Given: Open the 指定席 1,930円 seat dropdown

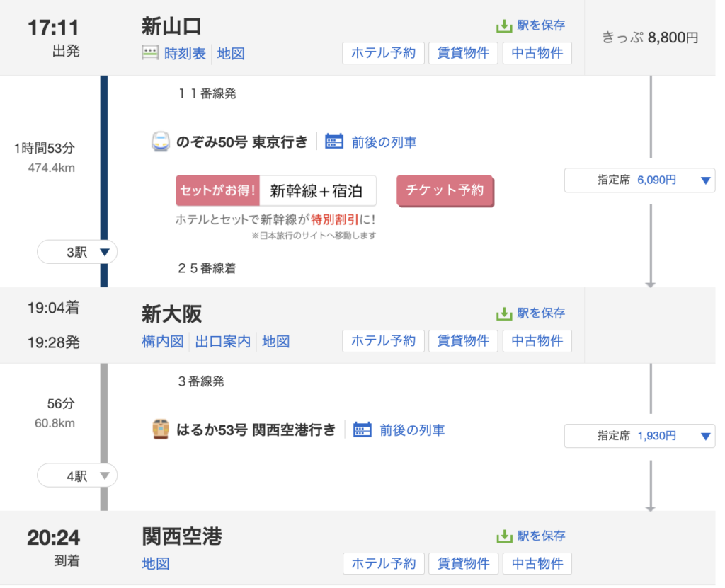Looking at the screenshot, I should [639, 436].
